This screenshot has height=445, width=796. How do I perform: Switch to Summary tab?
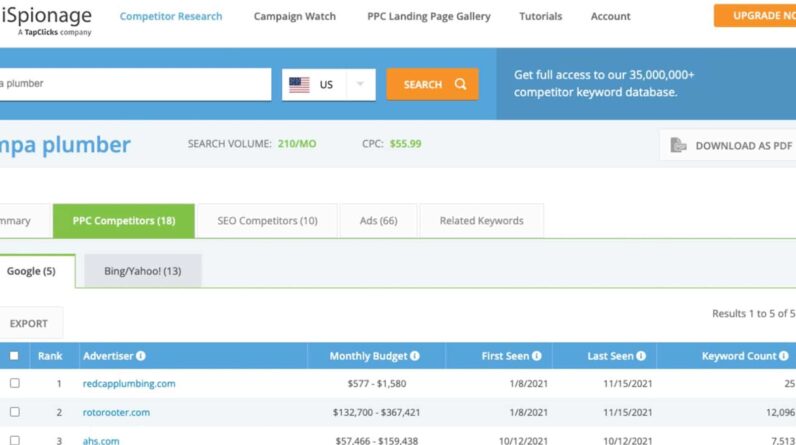click(x=24, y=221)
